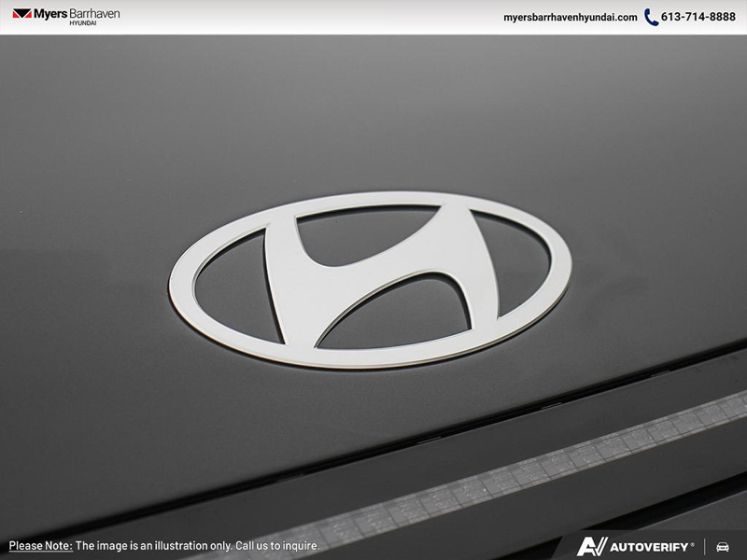Click the small car icon in the footer

723,546
